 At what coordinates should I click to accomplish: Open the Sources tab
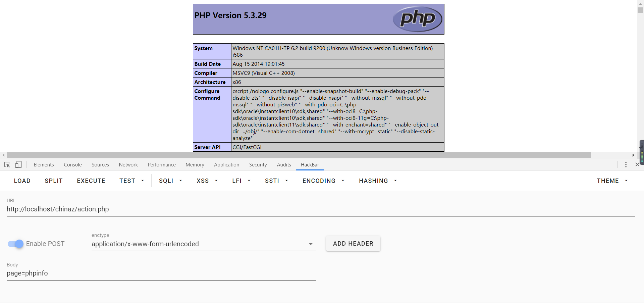[100, 165]
